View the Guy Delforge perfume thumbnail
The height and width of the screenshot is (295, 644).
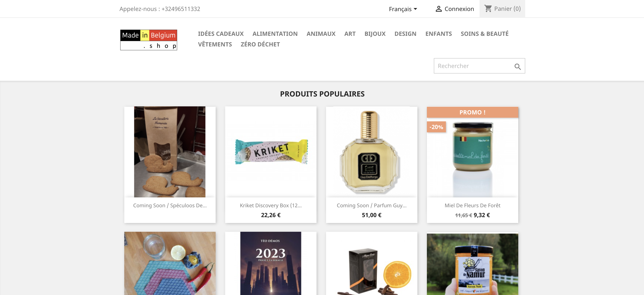point(371,152)
